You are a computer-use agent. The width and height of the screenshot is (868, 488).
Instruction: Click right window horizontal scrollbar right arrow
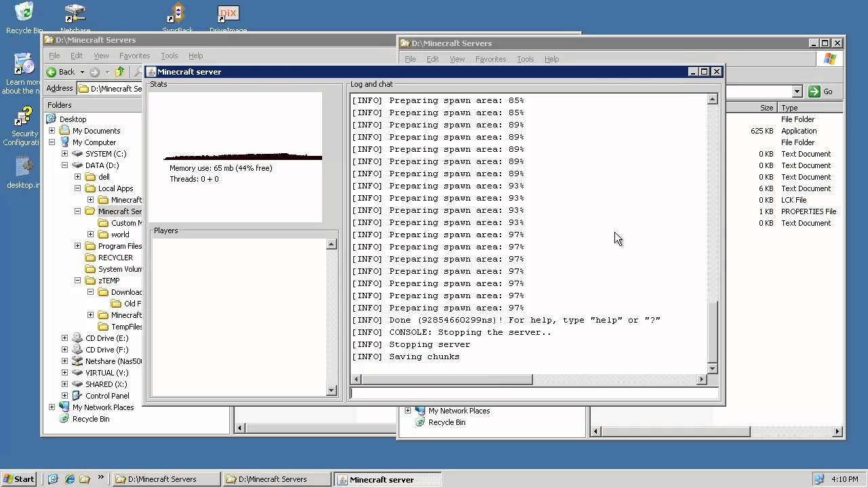pos(837,431)
